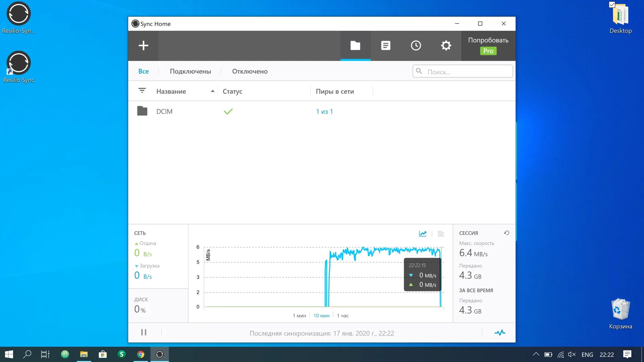This screenshot has width=644, height=362.
Task: Open the 1 из 1 peers link
Action: coord(324,112)
